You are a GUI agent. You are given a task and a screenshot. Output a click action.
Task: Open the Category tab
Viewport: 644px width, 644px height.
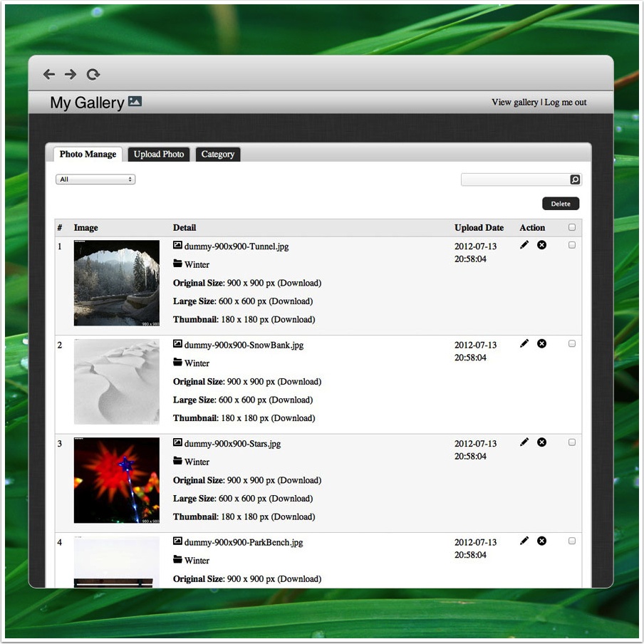(x=218, y=155)
